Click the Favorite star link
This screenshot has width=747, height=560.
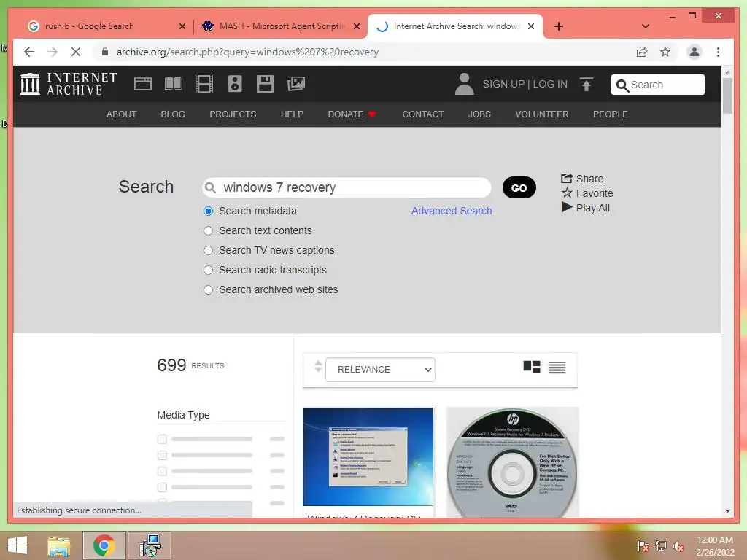[587, 193]
